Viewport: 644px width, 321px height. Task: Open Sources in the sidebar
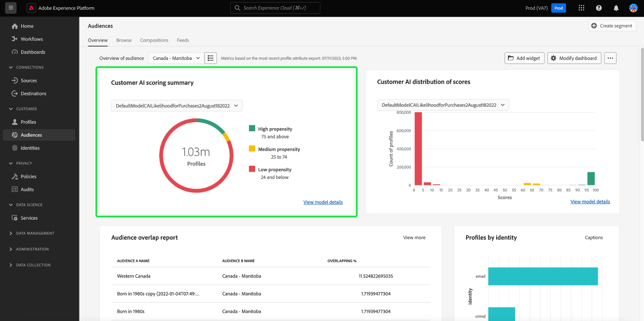pos(39,80)
